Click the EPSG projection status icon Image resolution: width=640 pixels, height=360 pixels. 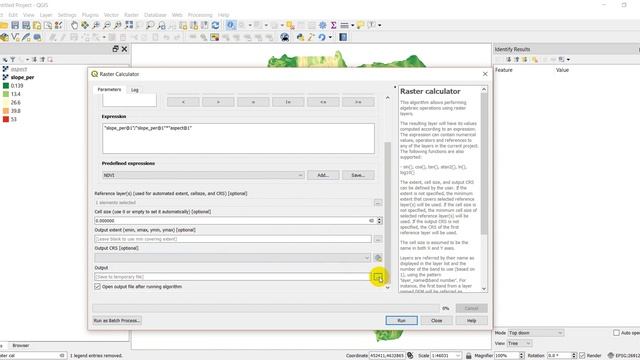pyautogui.click(x=611, y=356)
